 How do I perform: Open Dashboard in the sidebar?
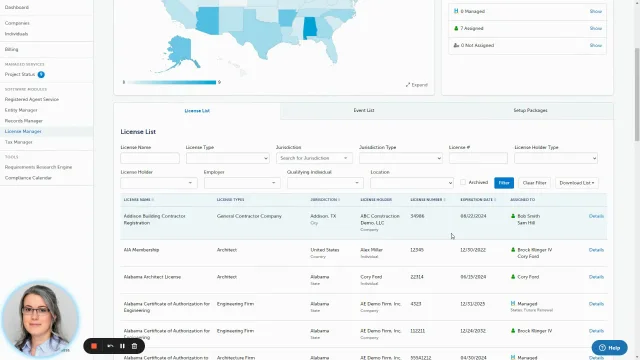[x=17, y=7]
